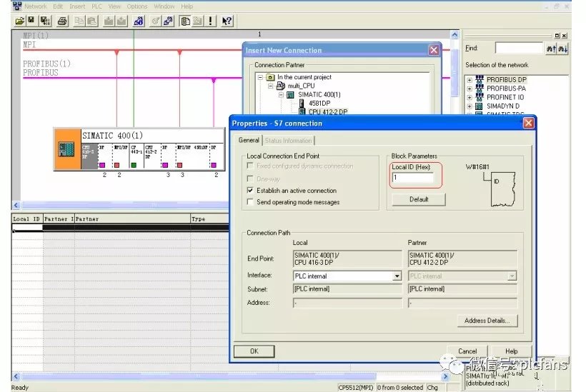Image resolution: width=586 pixels, height=392 pixels.
Task: Expand the SIMADYN D catalog node
Action: tap(470, 106)
